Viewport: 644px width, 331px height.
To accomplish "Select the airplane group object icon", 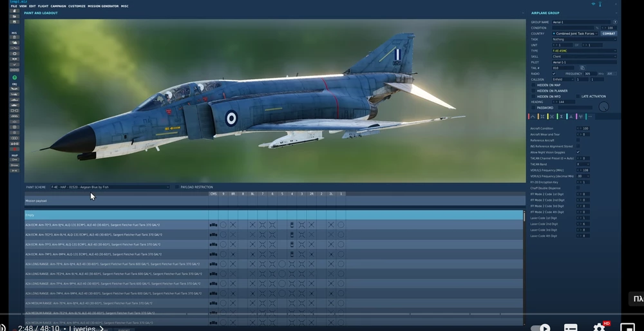I will [x=14, y=89].
